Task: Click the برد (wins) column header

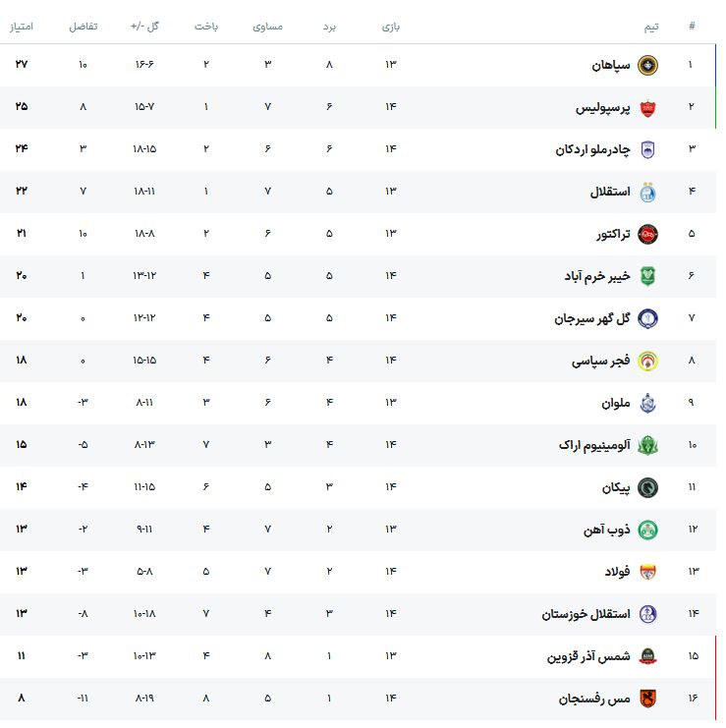Action: click(330, 26)
